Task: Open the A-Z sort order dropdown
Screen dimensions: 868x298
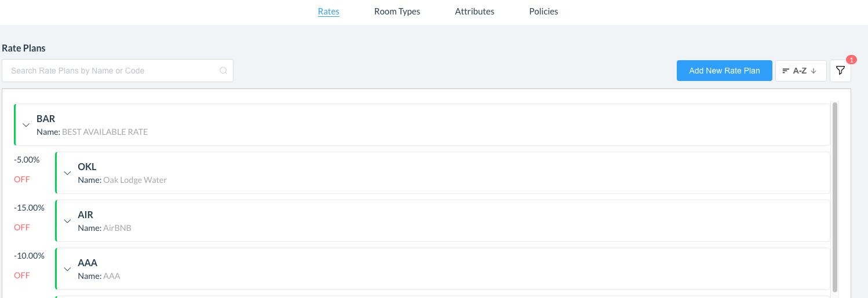Action: [x=800, y=71]
